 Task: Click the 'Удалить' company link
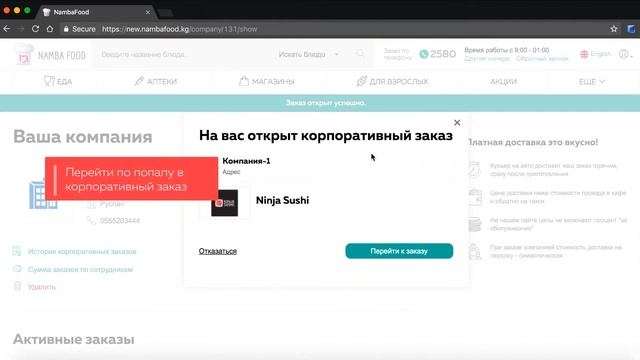click(x=42, y=287)
